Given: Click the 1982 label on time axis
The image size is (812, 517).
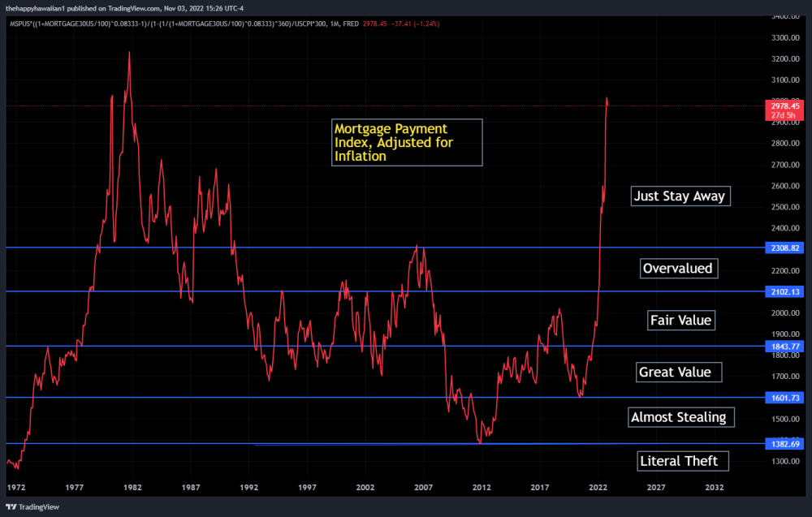Looking at the screenshot, I should coord(132,488).
